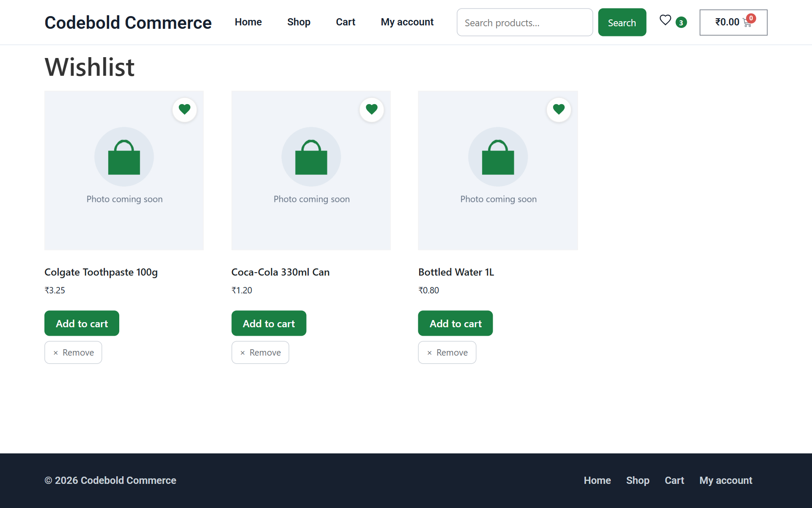This screenshot has width=812, height=508.
Task: Click Cart link in the footer
Action: tap(674, 480)
